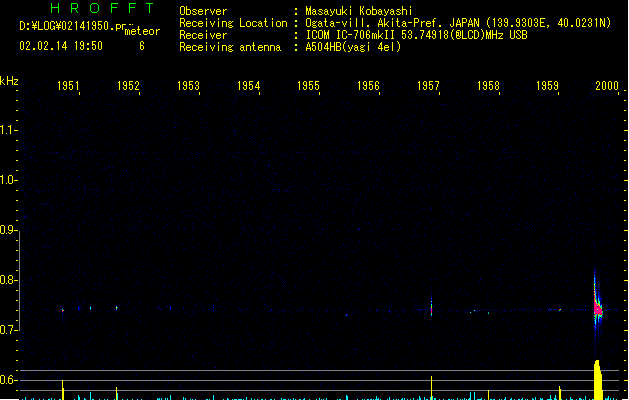The height and width of the screenshot is (400, 629).
Task: Click the 'Receiving Location' label
Action: (233, 23)
